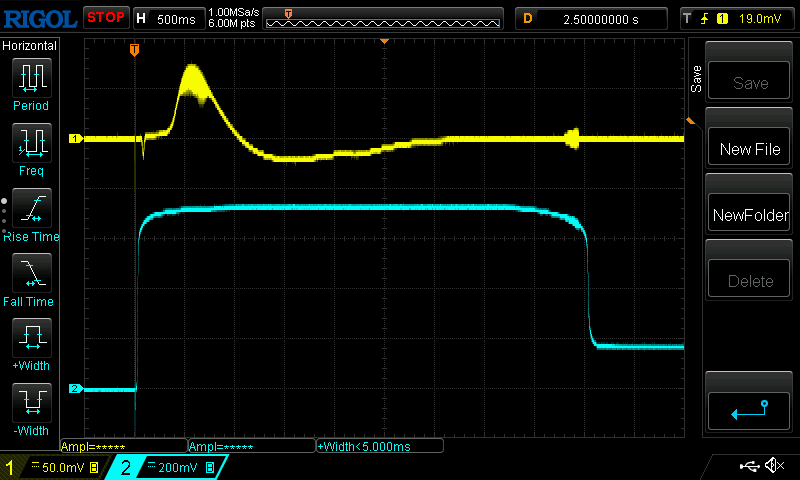The height and width of the screenshot is (480, 800).
Task: Click the USB connection status icon
Action: pos(749,466)
